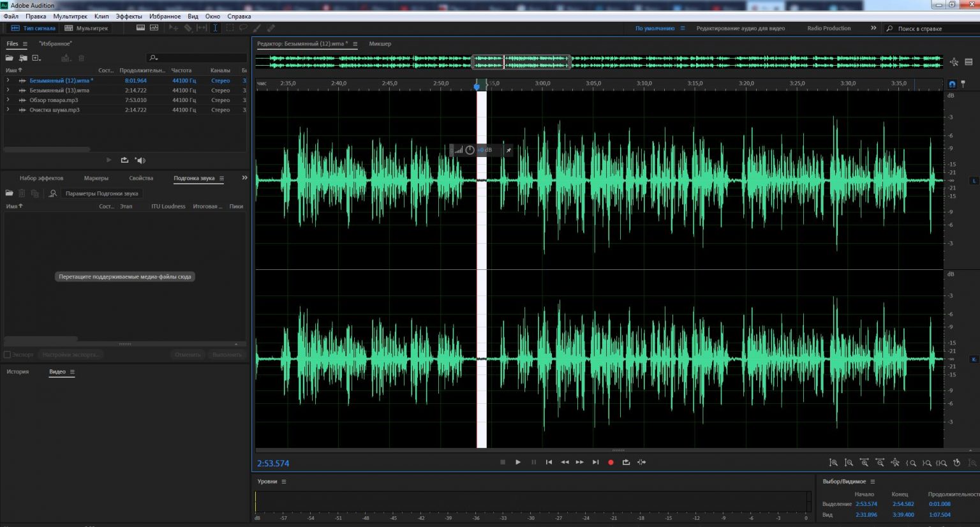The height and width of the screenshot is (527, 980).
Task: Click the Fast Forward button
Action: coord(580,462)
